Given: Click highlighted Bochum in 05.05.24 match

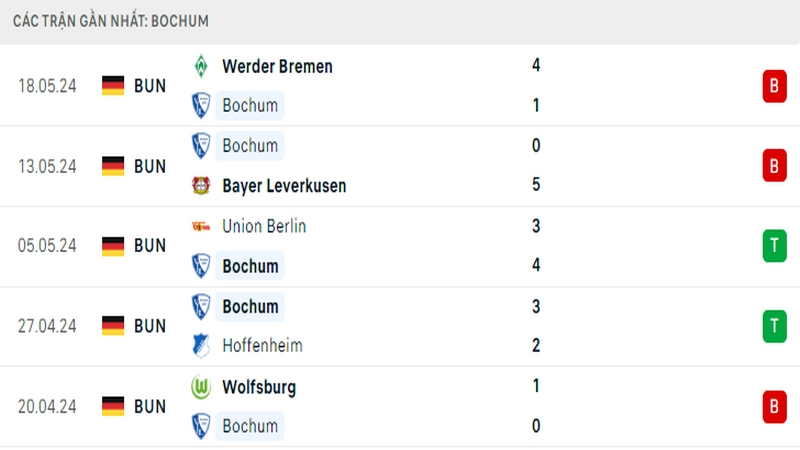Looking at the screenshot, I should pyautogui.click(x=250, y=266).
